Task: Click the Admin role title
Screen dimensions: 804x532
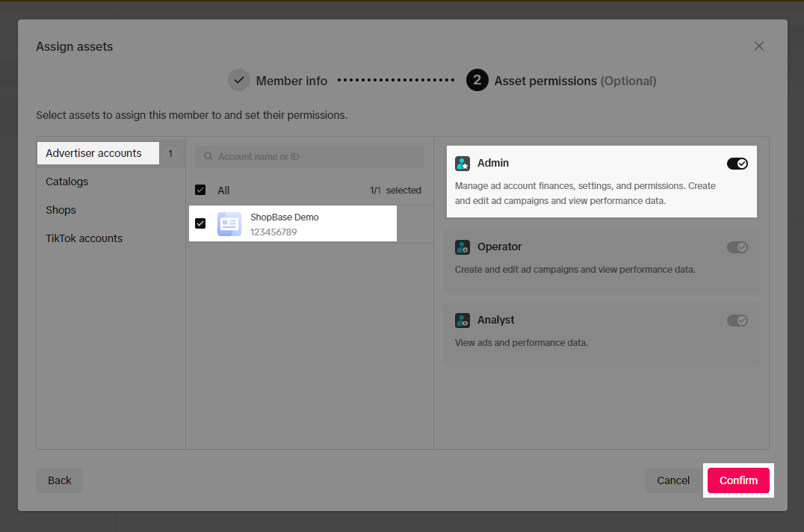Action: [492, 163]
